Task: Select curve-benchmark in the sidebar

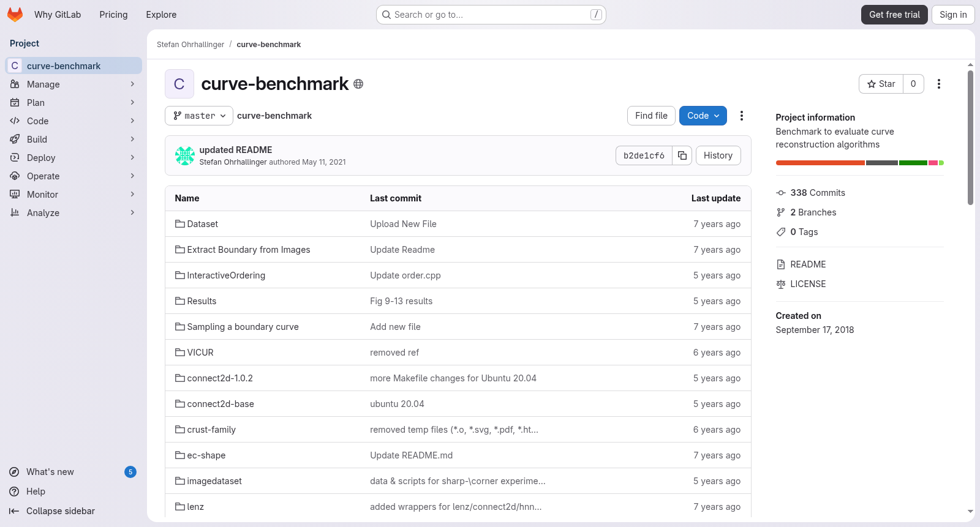Action: point(73,65)
